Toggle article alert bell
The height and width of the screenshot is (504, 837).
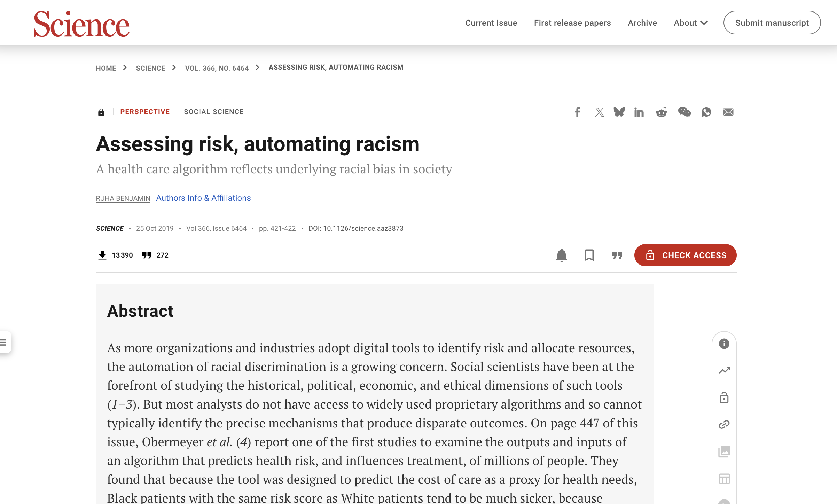click(561, 255)
